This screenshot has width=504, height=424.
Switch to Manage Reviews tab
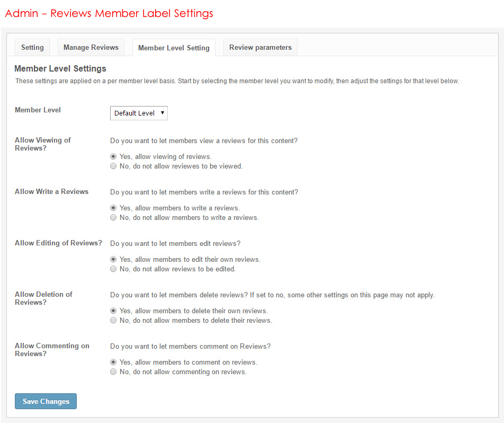click(x=91, y=47)
